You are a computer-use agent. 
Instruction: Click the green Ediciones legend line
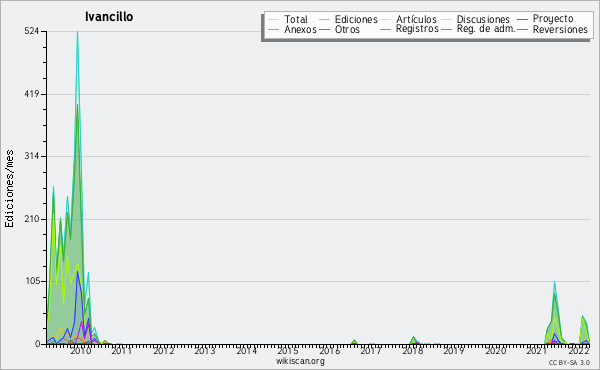(324, 20)
